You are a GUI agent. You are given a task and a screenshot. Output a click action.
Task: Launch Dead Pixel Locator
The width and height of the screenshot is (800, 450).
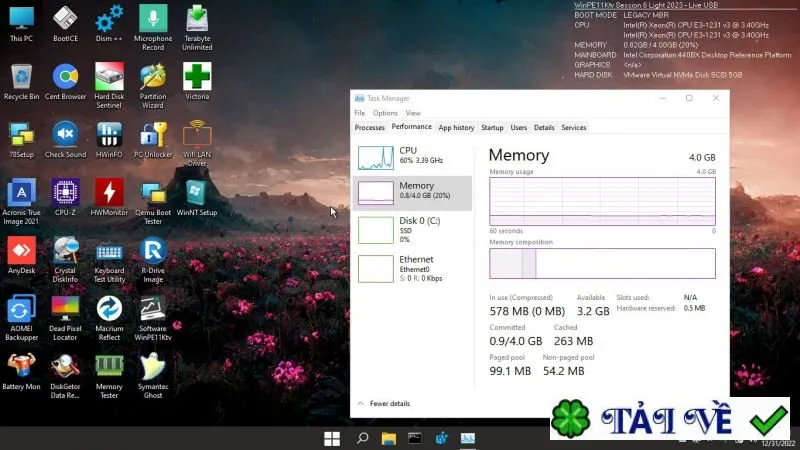(x=65, y=318)
